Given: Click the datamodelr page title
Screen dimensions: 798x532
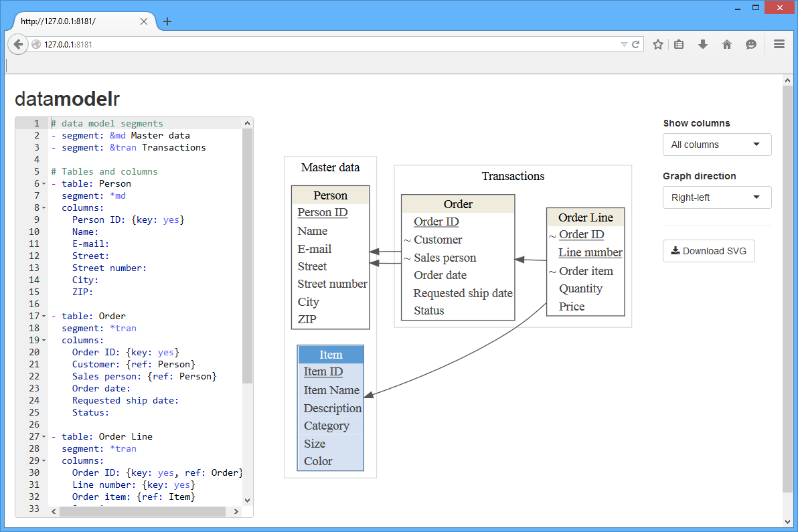Looking at the screenshot, I should [67, 98].
